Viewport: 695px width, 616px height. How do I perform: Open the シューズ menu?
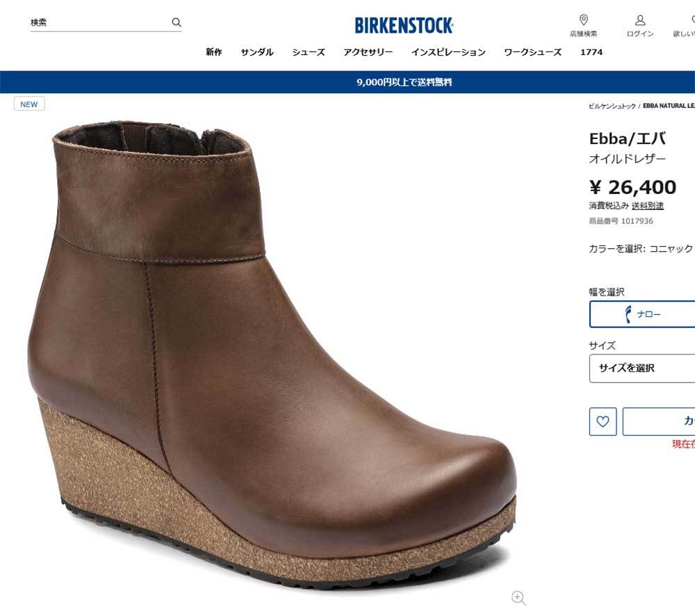(x=309, y=52)
